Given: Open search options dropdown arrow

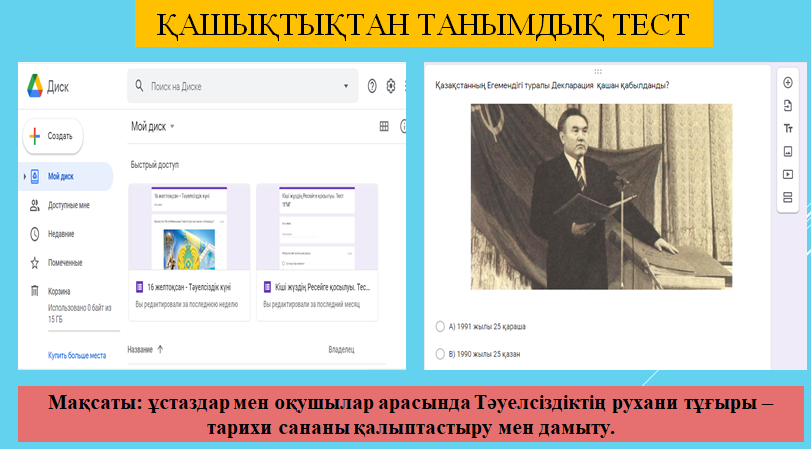Looking at the screenshot, I should [x=346, y=86].
